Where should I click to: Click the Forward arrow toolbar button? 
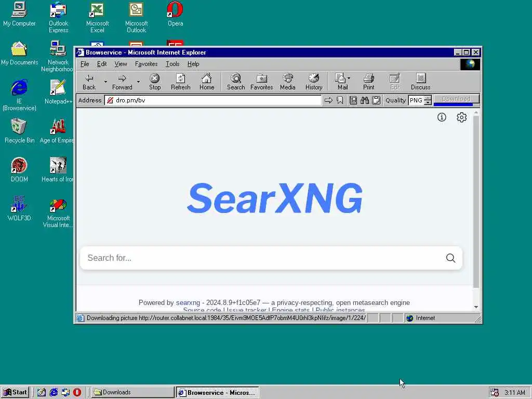[x=122, y=82]
